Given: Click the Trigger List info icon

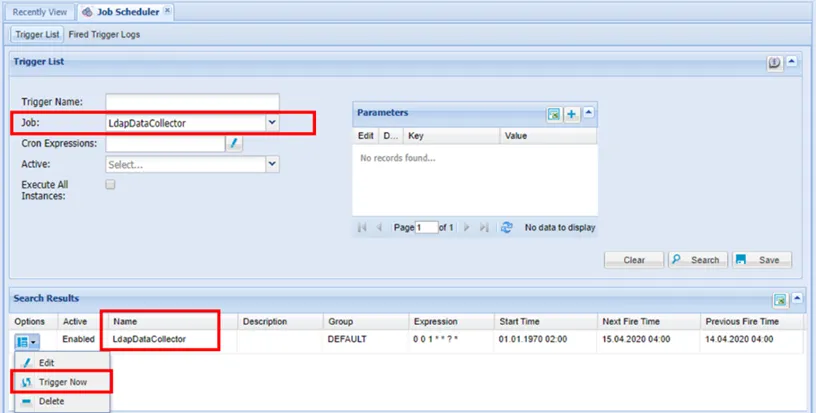Looking at the screenshot, I should (775, 63).
